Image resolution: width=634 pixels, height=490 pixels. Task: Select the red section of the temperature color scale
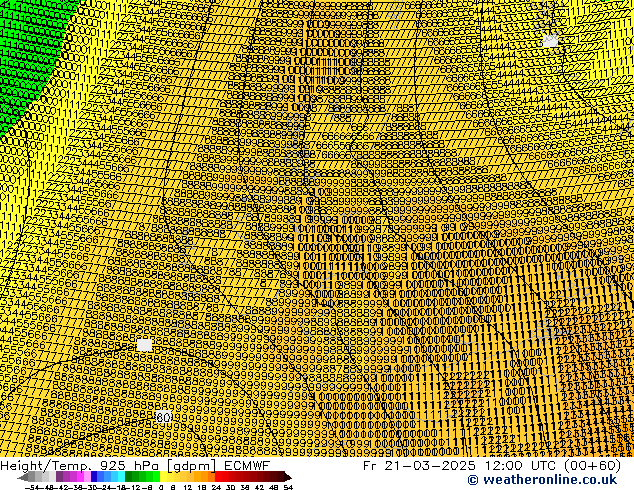pos(249,477)
